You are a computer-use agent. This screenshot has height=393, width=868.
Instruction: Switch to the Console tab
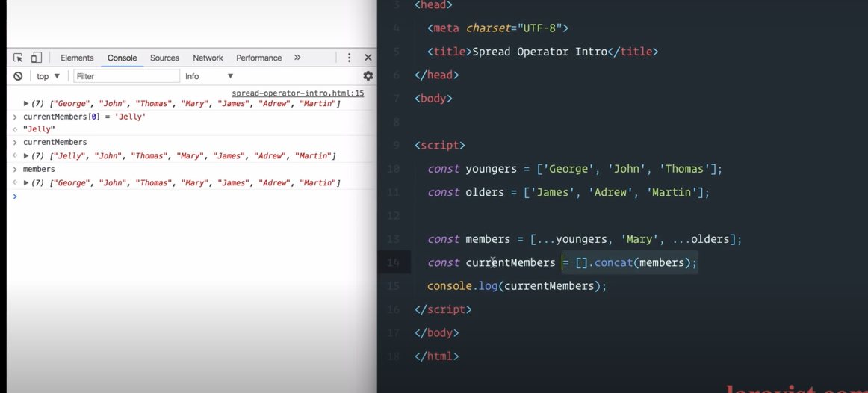122,58
